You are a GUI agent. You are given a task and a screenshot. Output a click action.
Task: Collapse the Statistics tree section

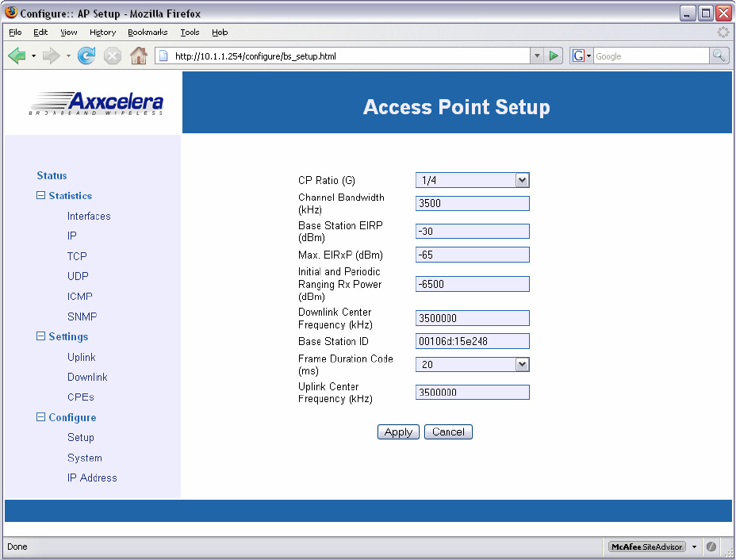pyautogui.click(x=40, y=195)
